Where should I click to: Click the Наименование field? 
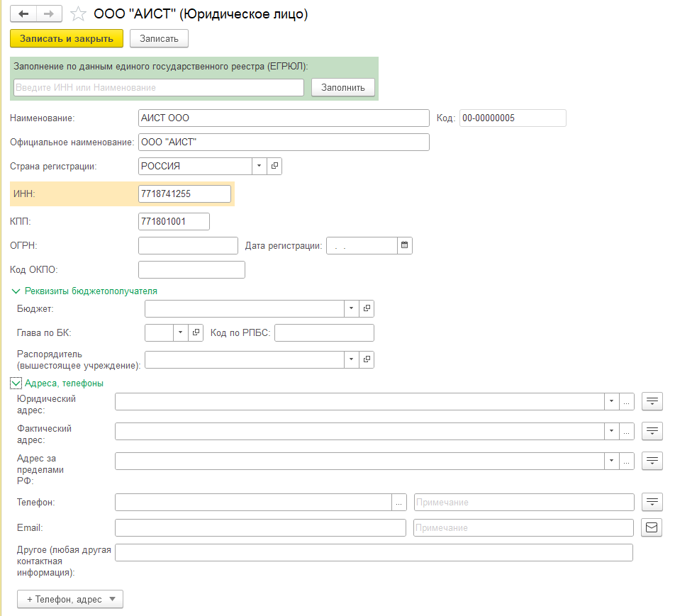[x=284, y=118]
